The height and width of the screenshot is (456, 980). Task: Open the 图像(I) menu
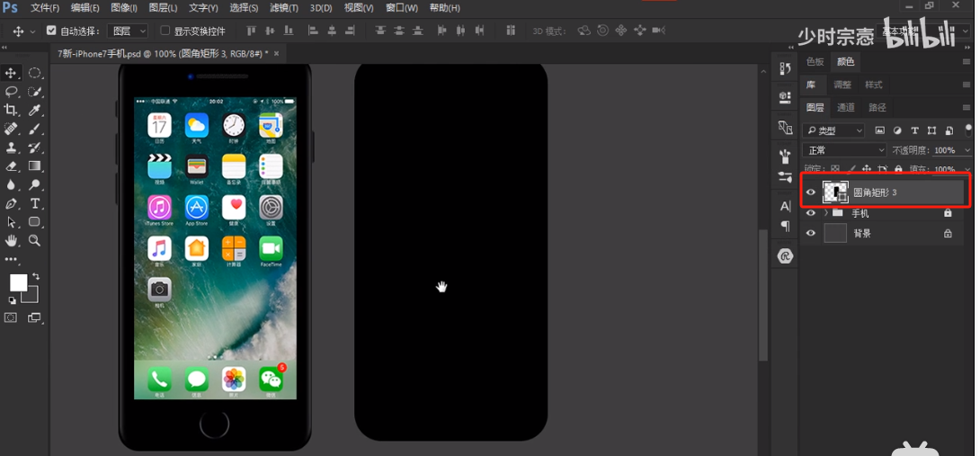(124, 8)
